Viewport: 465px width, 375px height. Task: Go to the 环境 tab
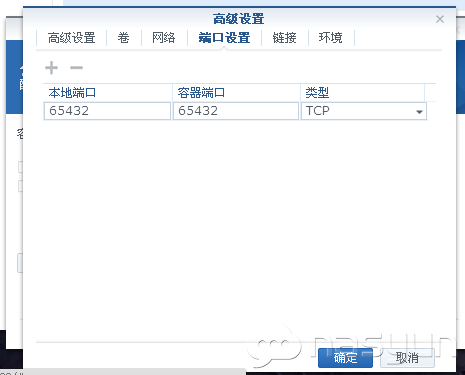[331, 38]
